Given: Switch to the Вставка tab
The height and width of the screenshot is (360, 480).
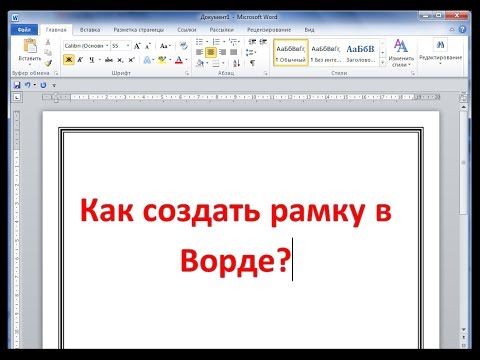Looking at the screenshot, I should click(x=90, y=30).
